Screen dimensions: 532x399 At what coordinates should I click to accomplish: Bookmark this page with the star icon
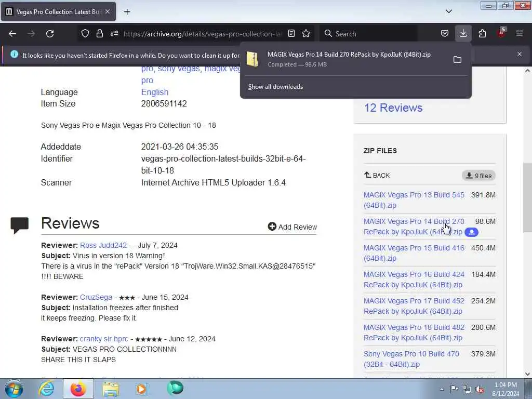[x=306, y=33]
